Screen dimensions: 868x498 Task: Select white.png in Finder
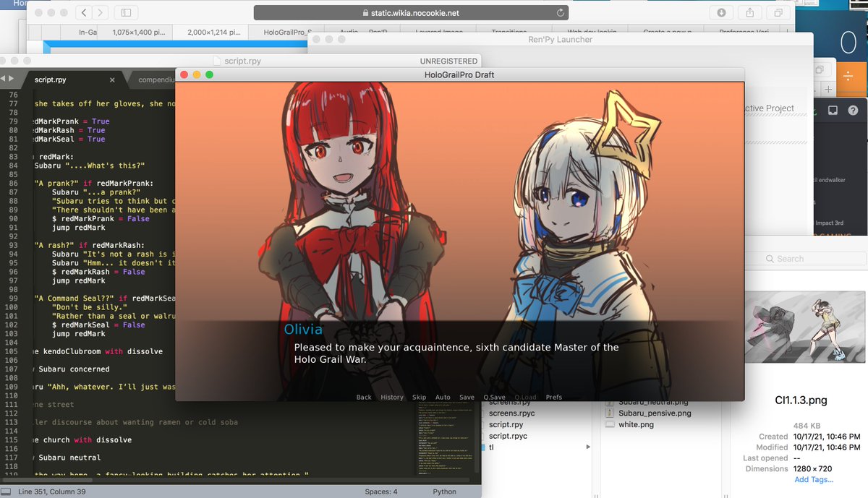(634, 424)
